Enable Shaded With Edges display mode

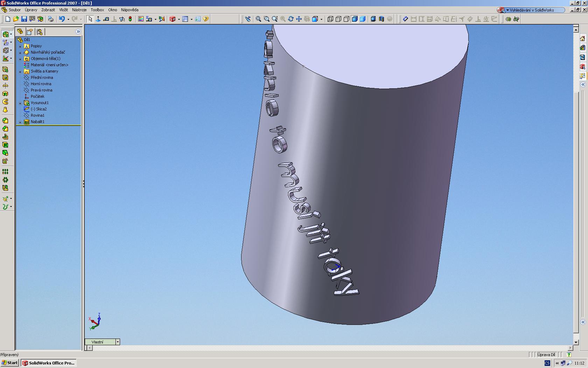[355, 19]
